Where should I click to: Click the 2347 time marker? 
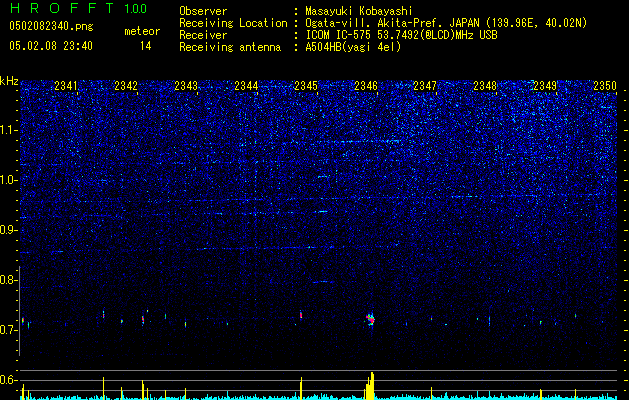[425, 85]
